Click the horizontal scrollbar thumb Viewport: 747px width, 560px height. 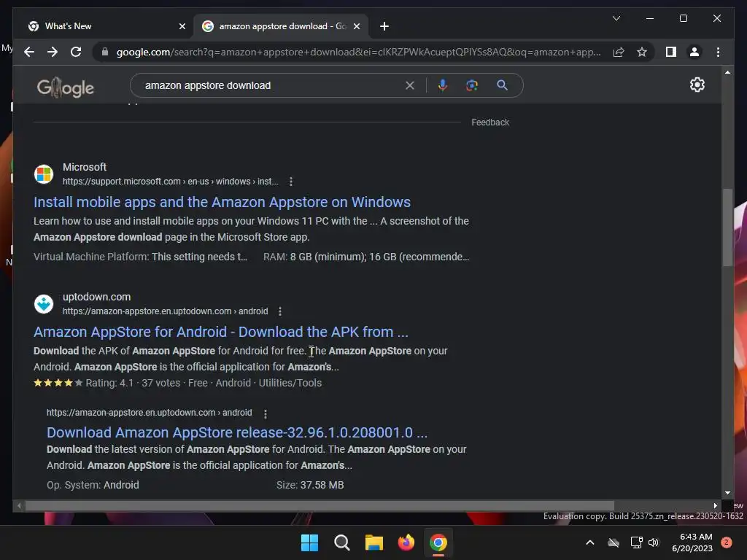pyautogui.click(x=320, y=506)
